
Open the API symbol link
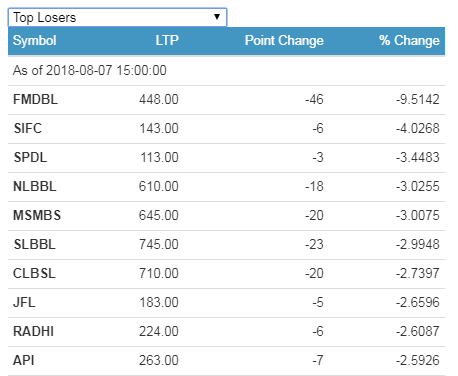click(24, 360)
